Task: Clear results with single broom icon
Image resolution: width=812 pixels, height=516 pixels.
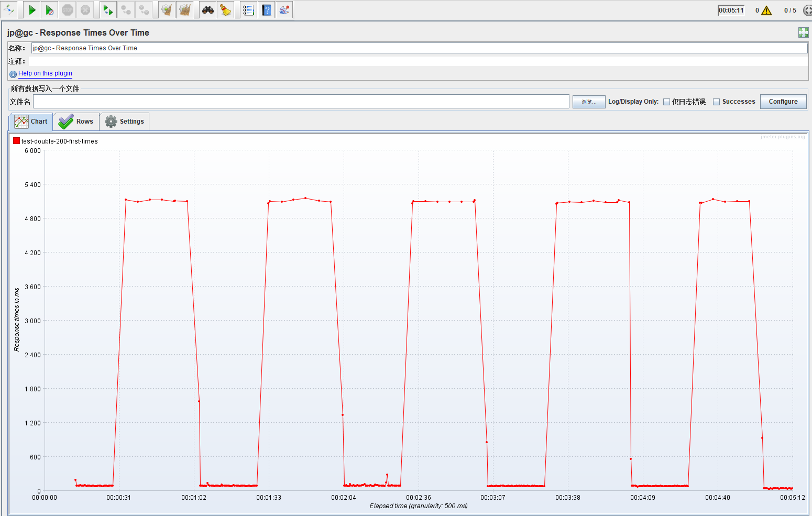Action: [167, 9]
